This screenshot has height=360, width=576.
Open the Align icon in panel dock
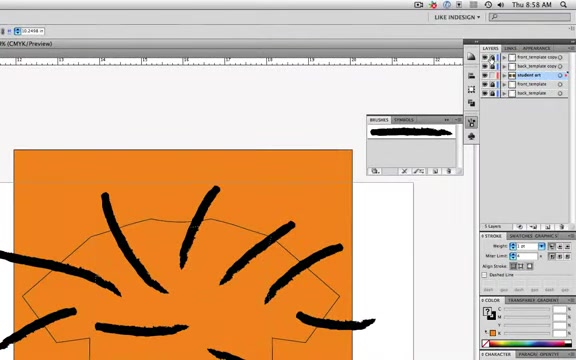point(472,76)
